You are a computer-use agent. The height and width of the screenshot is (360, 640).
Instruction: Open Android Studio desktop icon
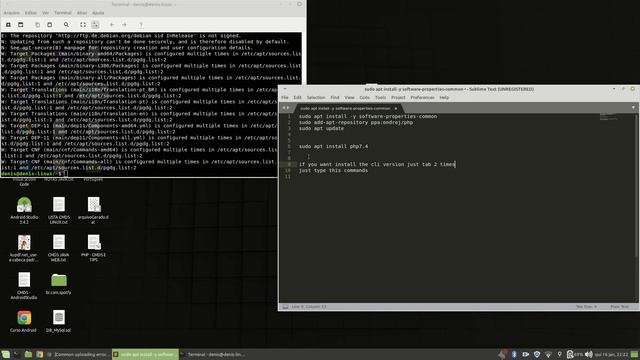tap(24, 211)
